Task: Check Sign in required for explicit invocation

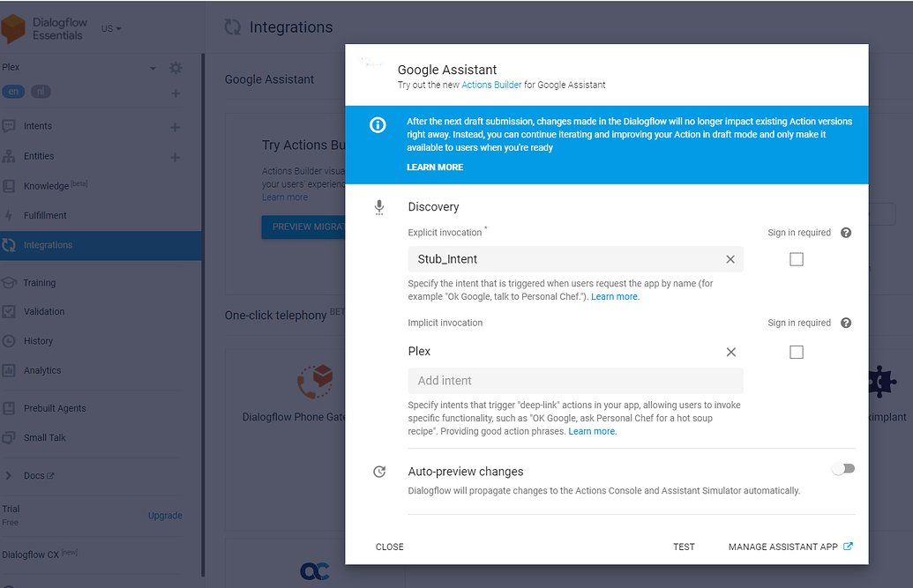Action: tap(797, 259)
